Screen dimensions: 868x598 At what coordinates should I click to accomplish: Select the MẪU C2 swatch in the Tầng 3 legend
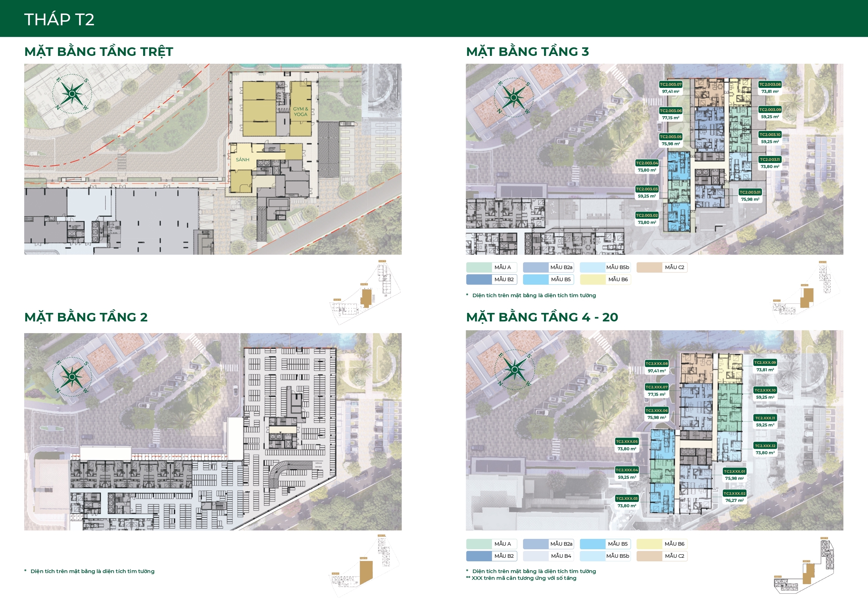[649, 268]
